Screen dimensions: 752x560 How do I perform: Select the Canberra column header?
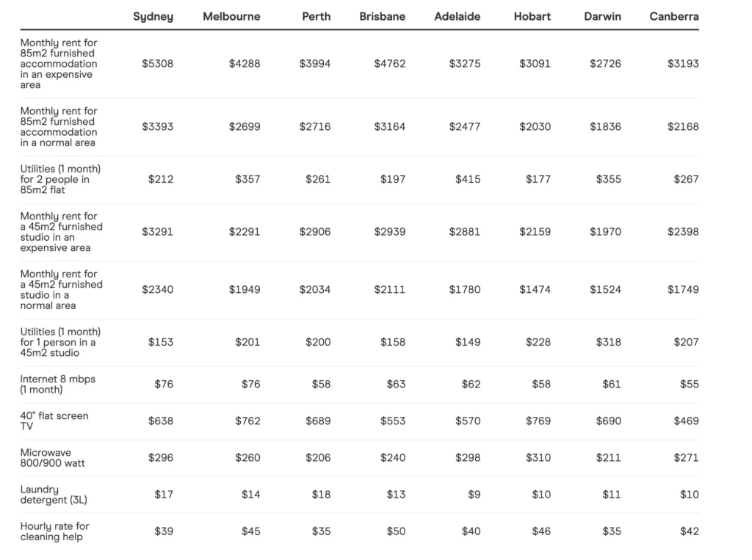click(x=674, y=16)
